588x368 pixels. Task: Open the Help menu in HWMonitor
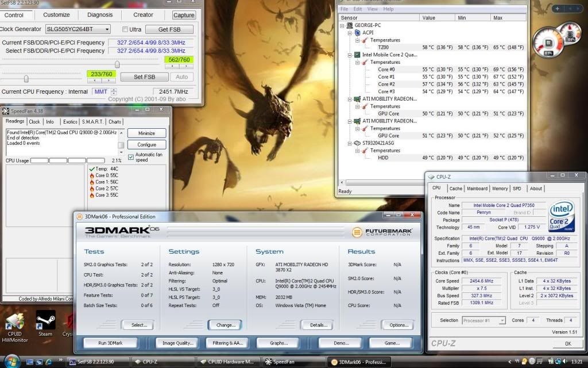click(x=389, y=9)
